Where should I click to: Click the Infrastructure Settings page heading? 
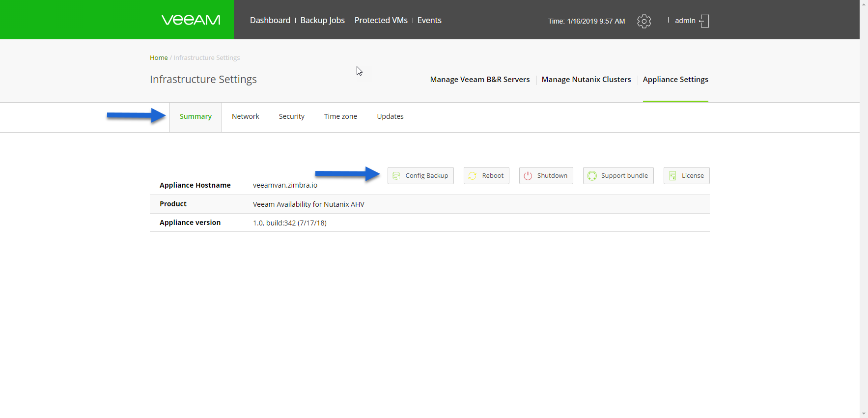(203, 80)
